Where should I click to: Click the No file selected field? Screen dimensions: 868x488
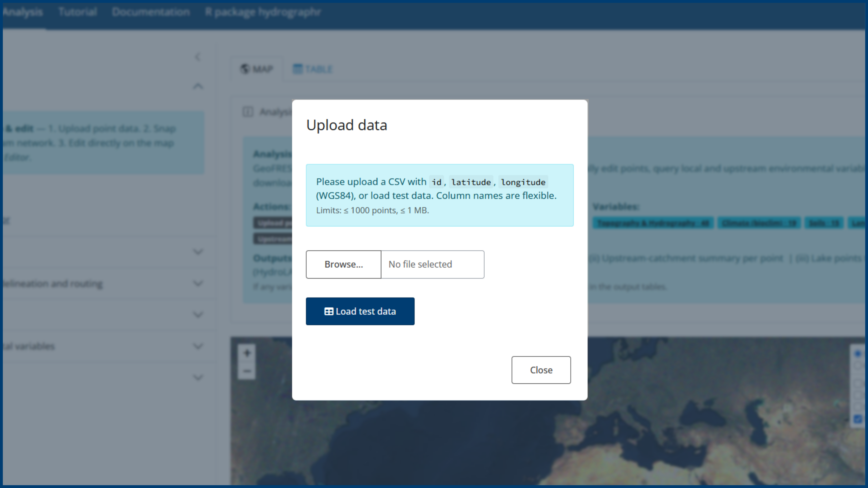433,264
